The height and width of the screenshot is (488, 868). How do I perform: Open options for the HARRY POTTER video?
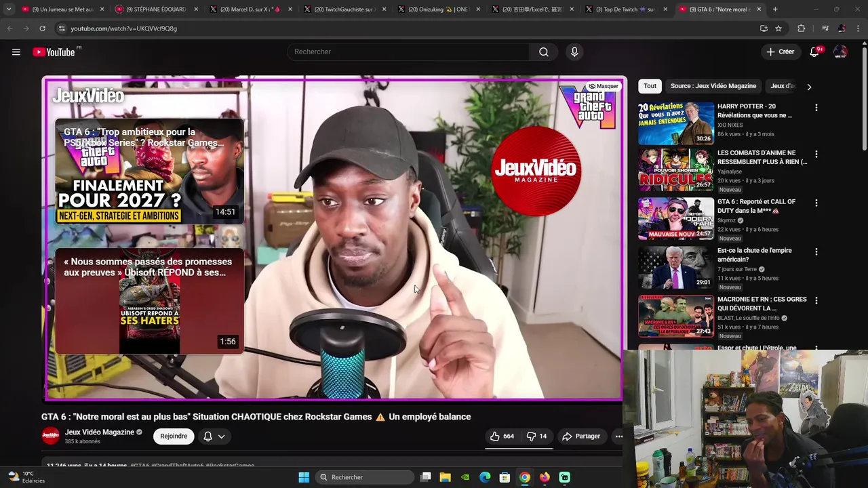(x=816, y=108)
